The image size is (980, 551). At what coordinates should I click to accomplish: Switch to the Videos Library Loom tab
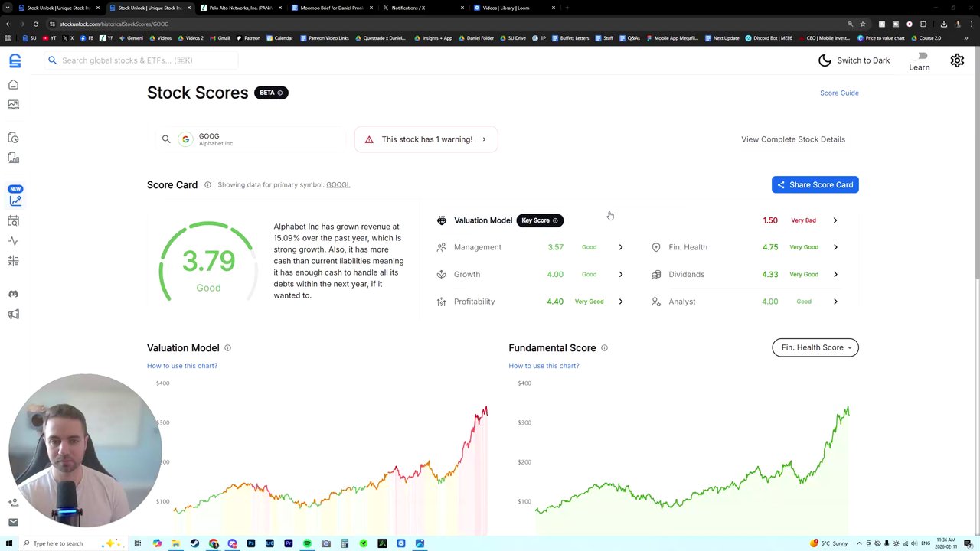coord(514,8)
